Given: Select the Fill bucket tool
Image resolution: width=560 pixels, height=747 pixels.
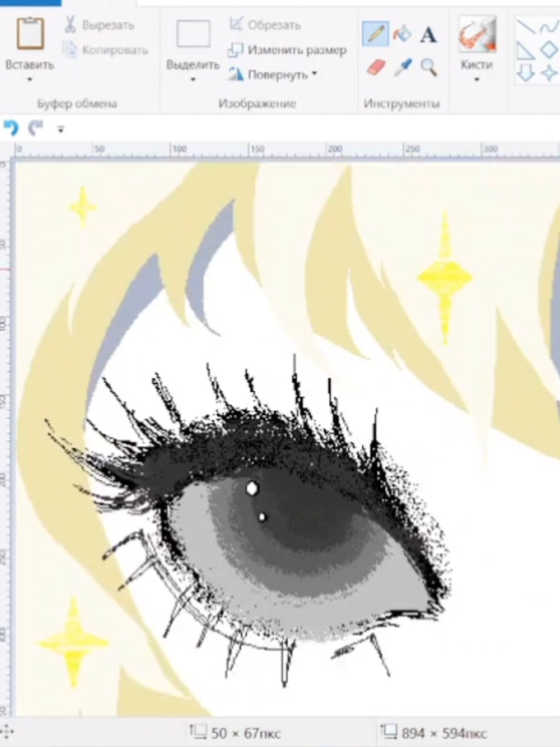Looking at the screenshot, I should [402, 34].
